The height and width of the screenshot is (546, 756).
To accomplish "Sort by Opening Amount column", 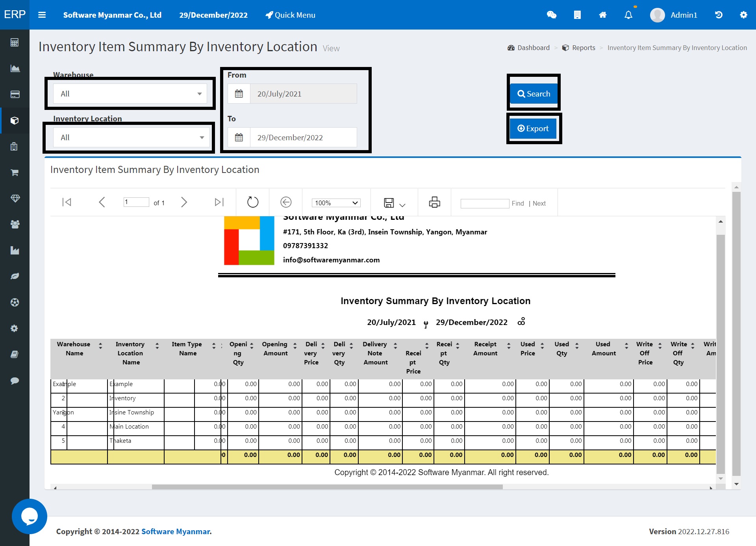I will 295,346.
